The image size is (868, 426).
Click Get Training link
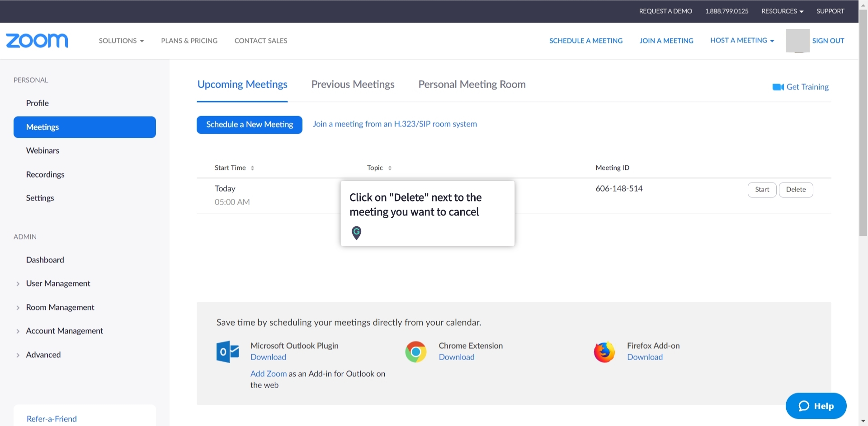coord(807,87)
